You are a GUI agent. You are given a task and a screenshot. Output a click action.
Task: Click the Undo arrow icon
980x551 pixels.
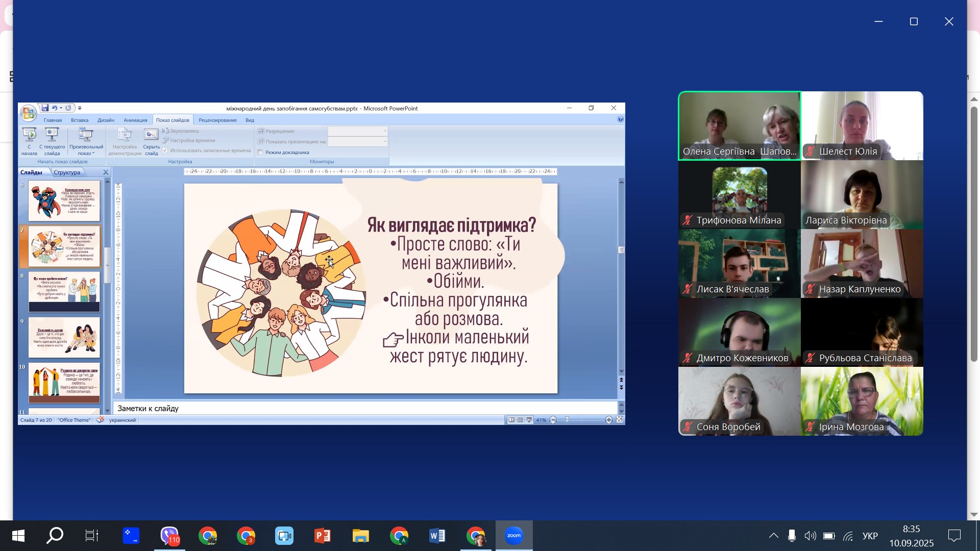coord(54,108)
